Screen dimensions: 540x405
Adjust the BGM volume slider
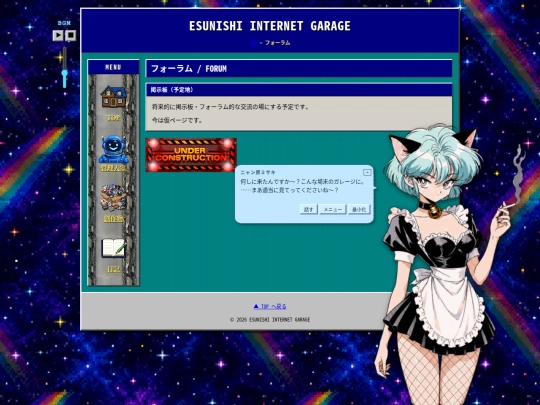click(x=64, y=68)
